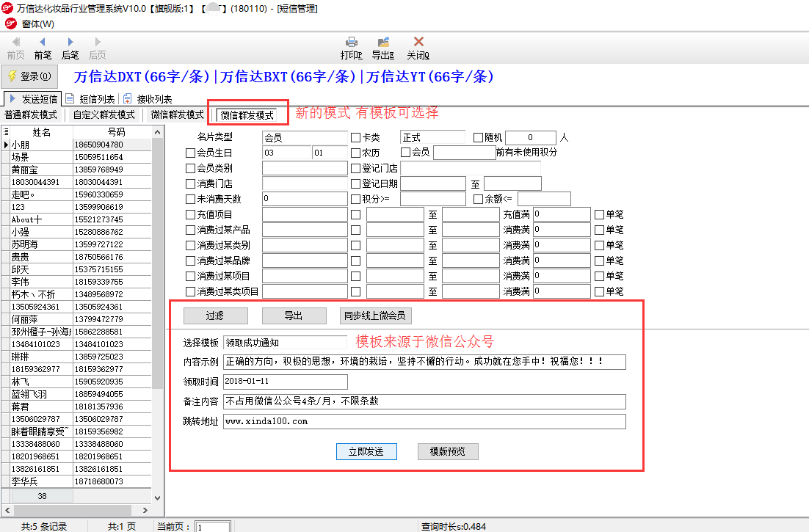Go to last page (后页) arrow
Image resolution: width=809 pixels, height=532 pixels.
click(x=97, y=43)
